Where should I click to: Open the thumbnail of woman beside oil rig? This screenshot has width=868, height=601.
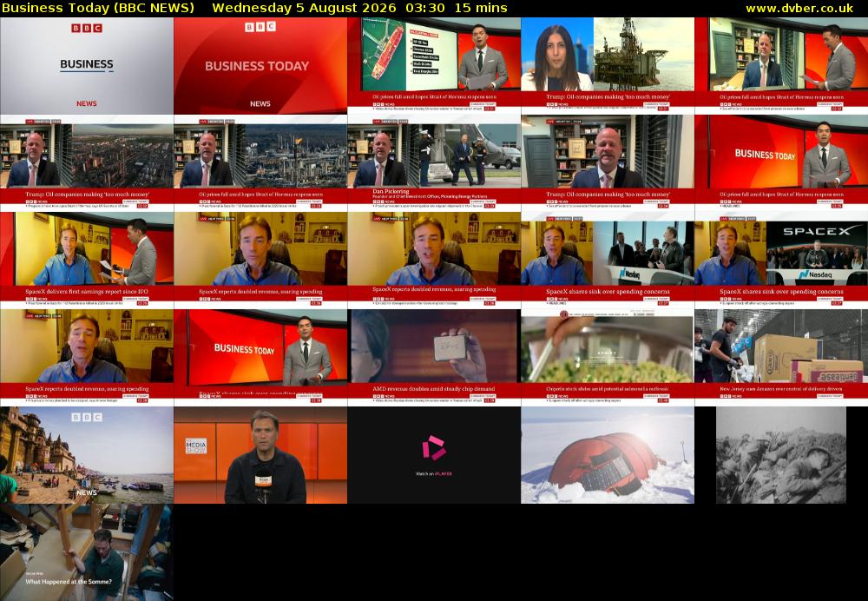pos(608,66)
